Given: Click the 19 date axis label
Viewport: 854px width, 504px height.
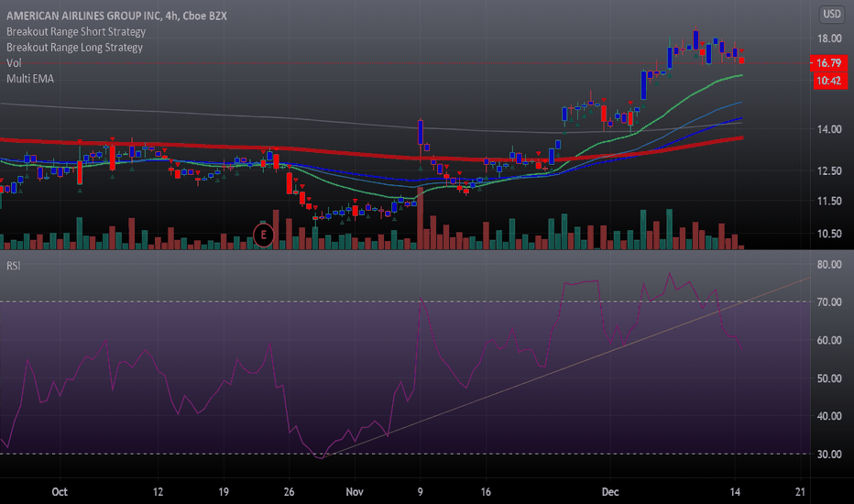Looking at the screenshot, I should tap(224, 492).
